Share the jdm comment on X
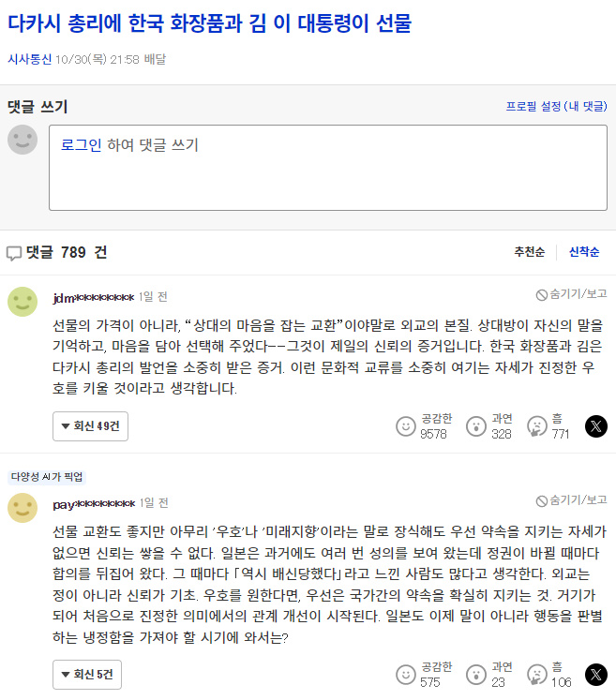 pos(596,426)
